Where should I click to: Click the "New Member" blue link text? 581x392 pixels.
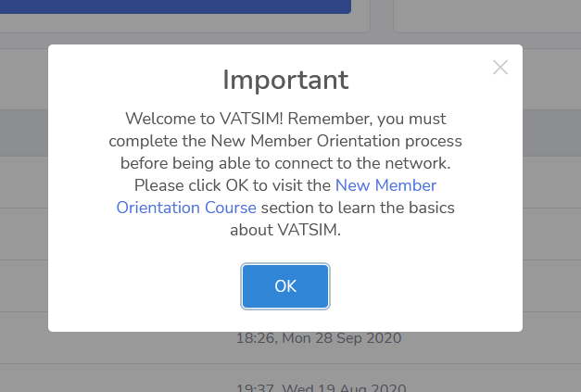385,185
